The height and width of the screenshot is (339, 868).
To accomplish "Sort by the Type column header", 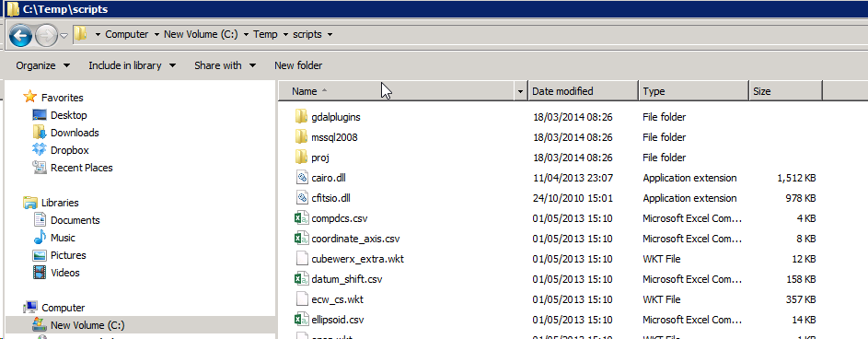I will tap(694, 91).
